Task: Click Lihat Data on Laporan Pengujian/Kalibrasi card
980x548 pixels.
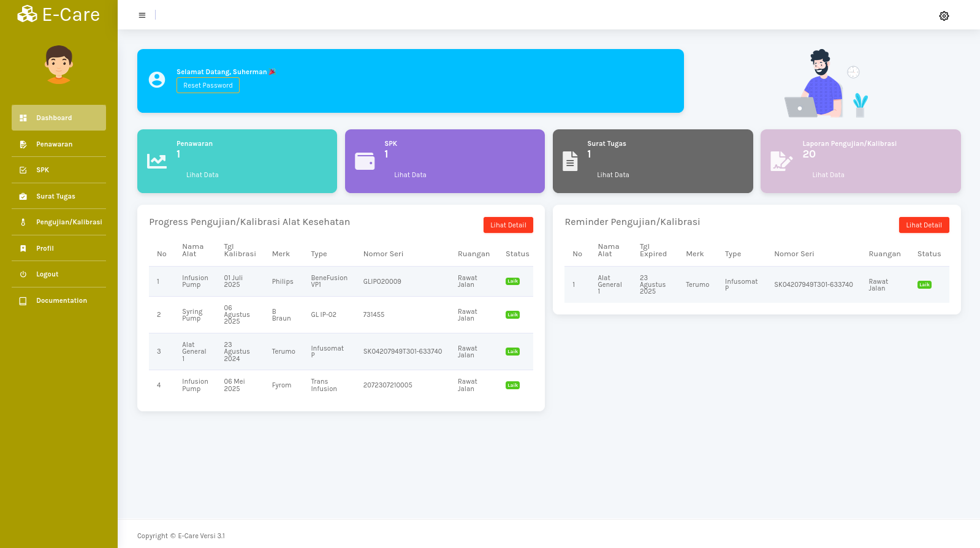Action: [x=828, y=175]
